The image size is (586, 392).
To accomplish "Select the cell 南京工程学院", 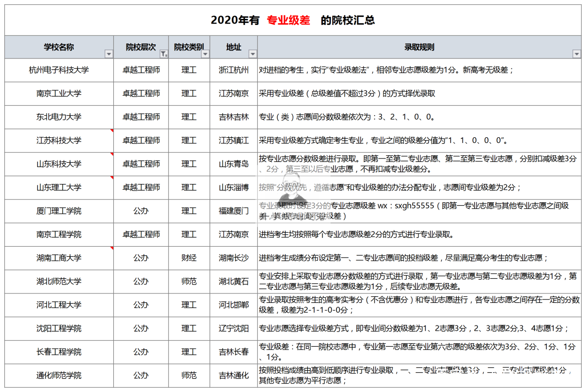I will [59, 234].
